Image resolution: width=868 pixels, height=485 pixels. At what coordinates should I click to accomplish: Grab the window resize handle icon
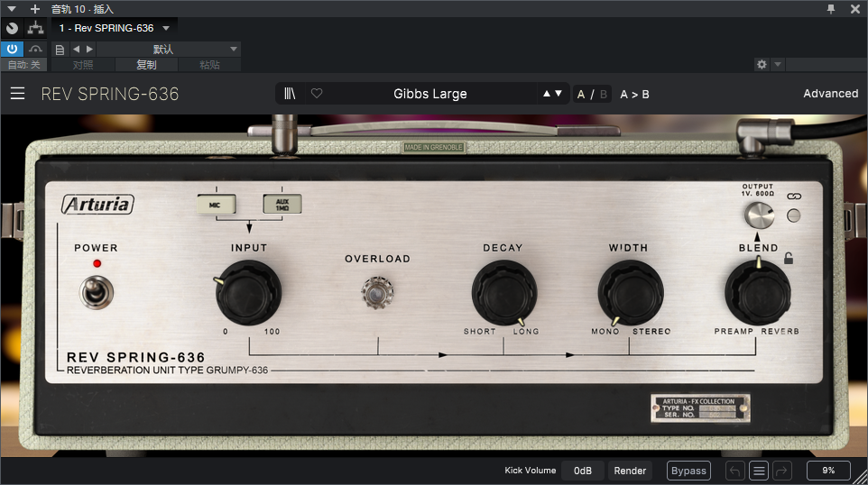tap(860, 477)
